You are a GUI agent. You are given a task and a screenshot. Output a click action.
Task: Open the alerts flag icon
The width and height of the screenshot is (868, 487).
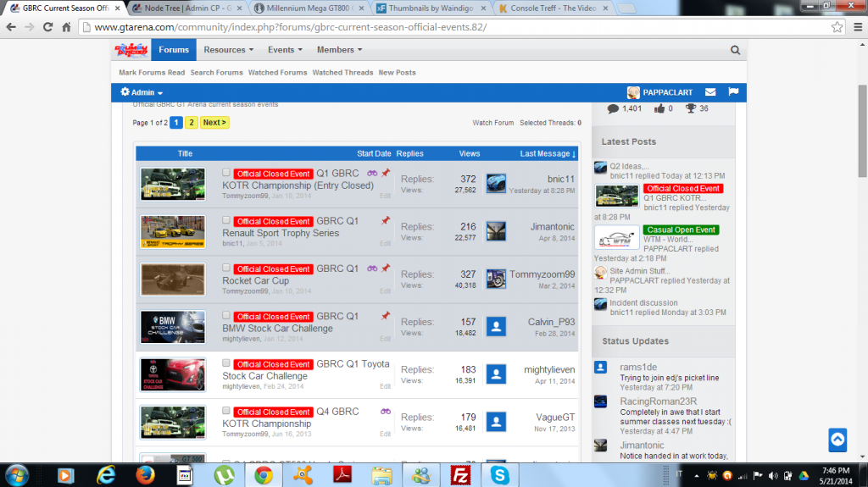(x=733, y=91)
